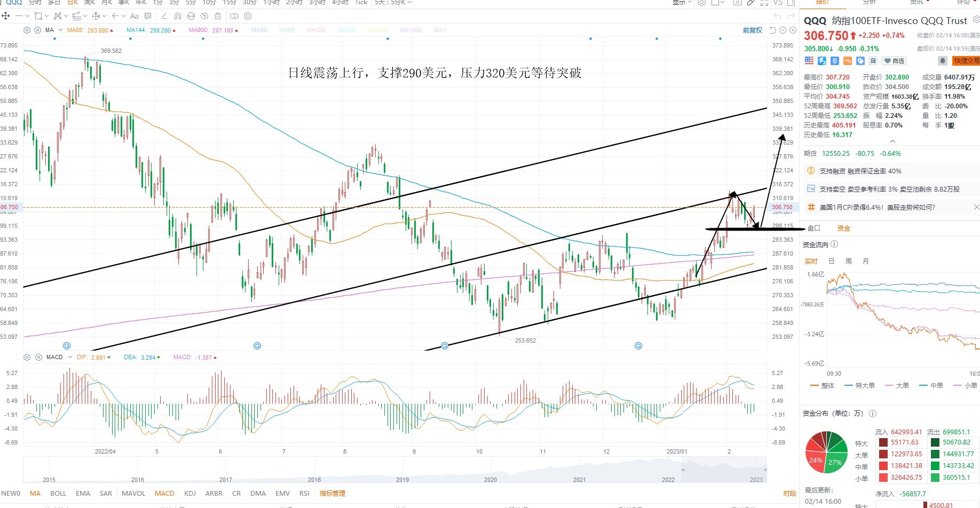980x508 pixels.
Task: Toggle the MACD indicator at the bottom bar
Action: 164,494
